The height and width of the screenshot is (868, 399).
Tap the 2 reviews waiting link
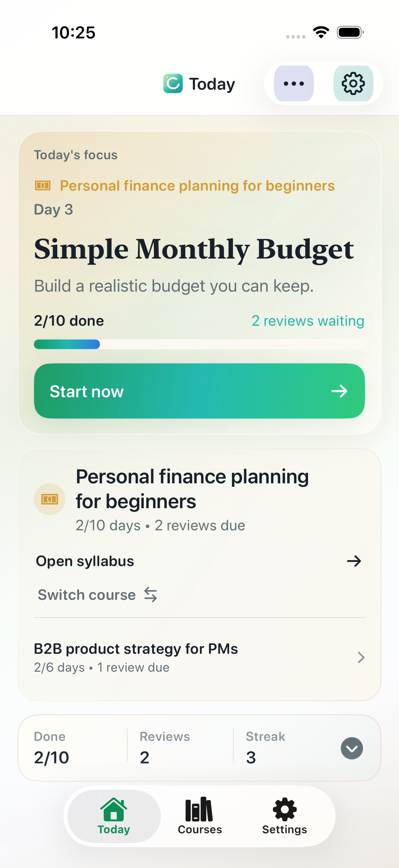pos(307,321)
